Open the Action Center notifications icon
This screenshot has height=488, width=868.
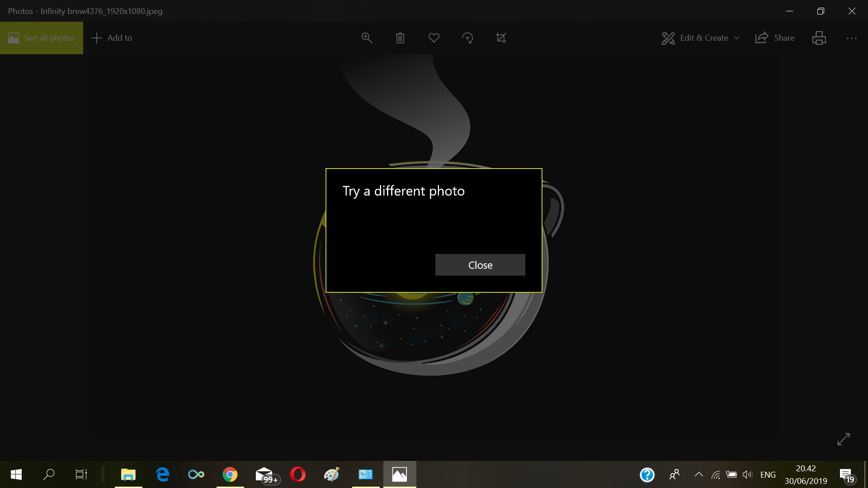click(x=847, y=475)
